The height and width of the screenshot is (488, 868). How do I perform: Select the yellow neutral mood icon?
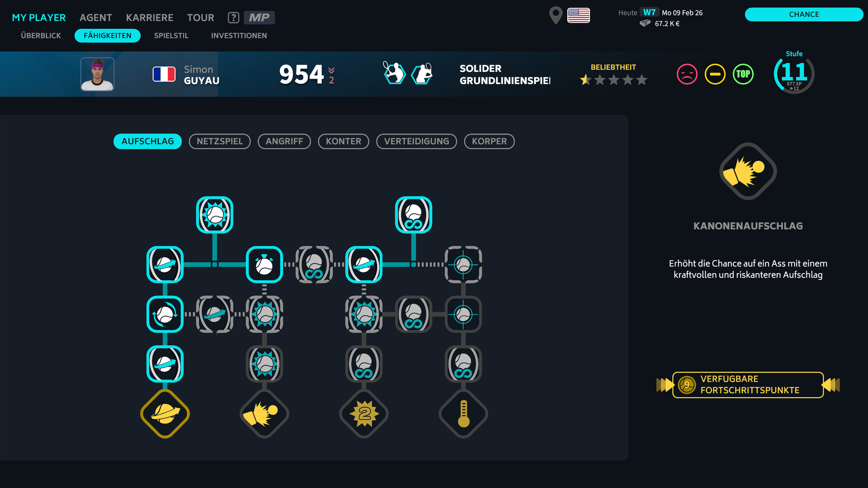[715, 74]
